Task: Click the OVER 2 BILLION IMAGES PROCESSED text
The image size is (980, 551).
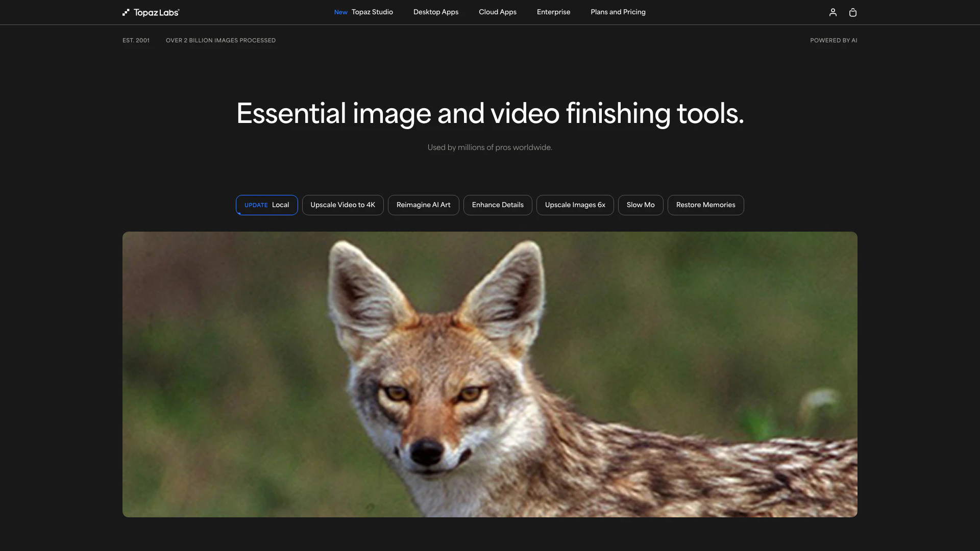Action: tap(220, 40)
